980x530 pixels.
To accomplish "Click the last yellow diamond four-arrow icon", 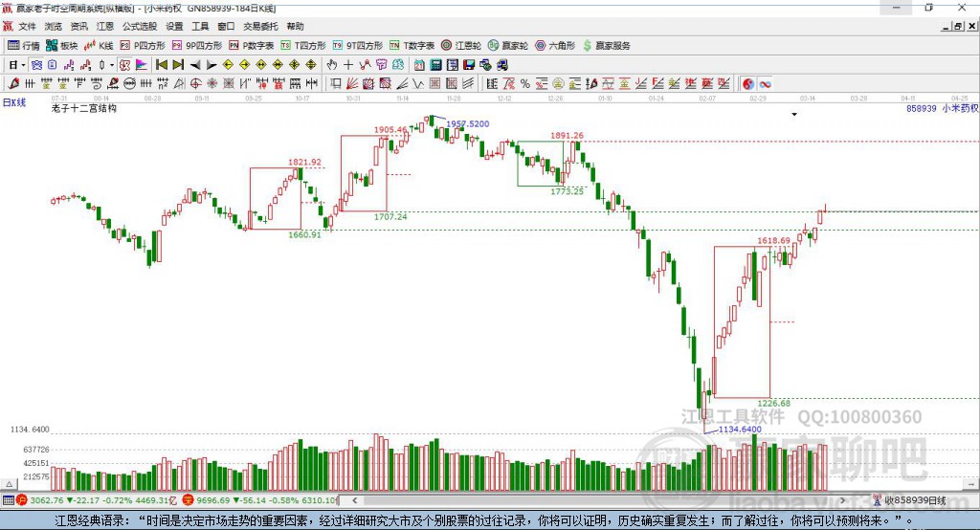I will tap(311, 65).
